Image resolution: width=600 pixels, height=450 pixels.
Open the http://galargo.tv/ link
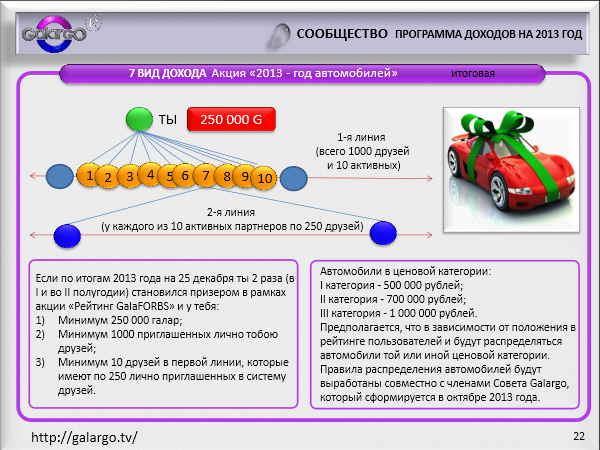84,437
